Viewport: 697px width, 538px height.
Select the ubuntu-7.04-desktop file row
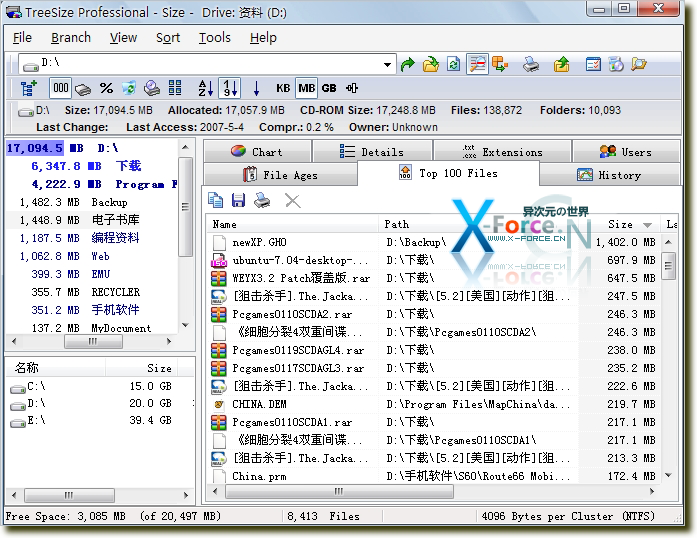coord(434,260)
